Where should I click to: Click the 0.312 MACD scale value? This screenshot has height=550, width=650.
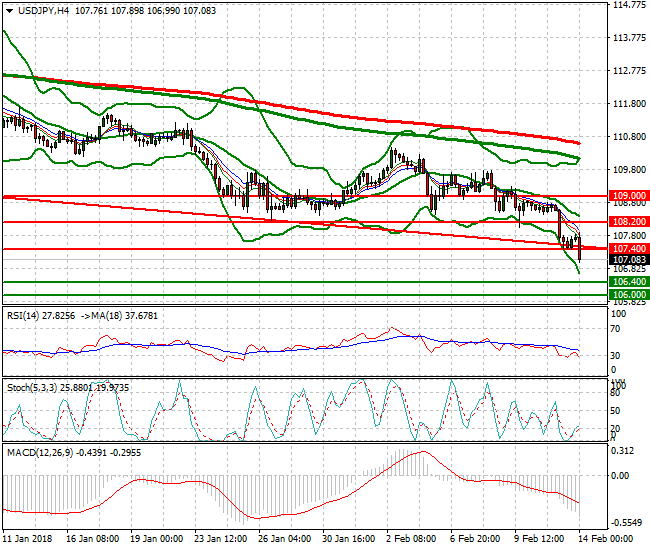[x=623, y=451]
